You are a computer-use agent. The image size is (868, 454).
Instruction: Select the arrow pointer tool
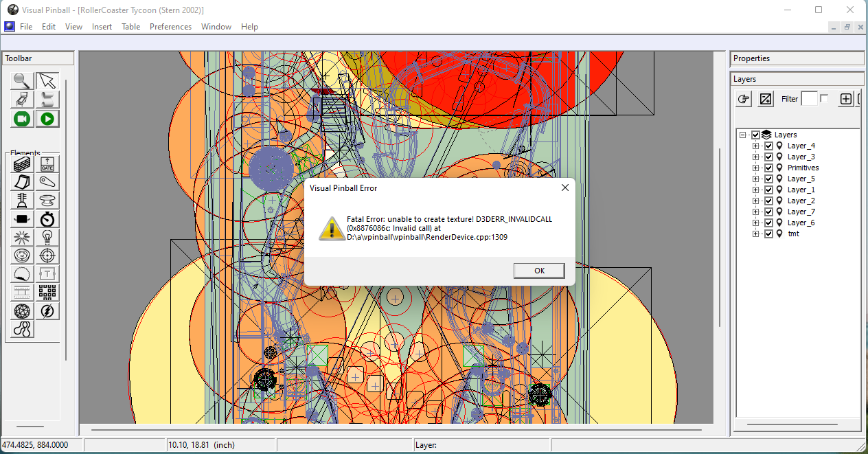point(47,81)
